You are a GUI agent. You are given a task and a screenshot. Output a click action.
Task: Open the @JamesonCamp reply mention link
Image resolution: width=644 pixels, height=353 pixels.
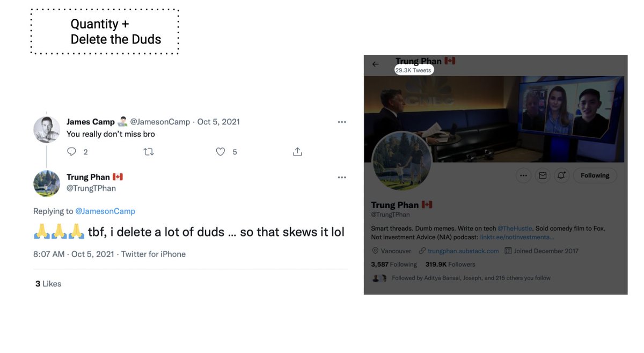pyautogui.click(x=105, y=211)
